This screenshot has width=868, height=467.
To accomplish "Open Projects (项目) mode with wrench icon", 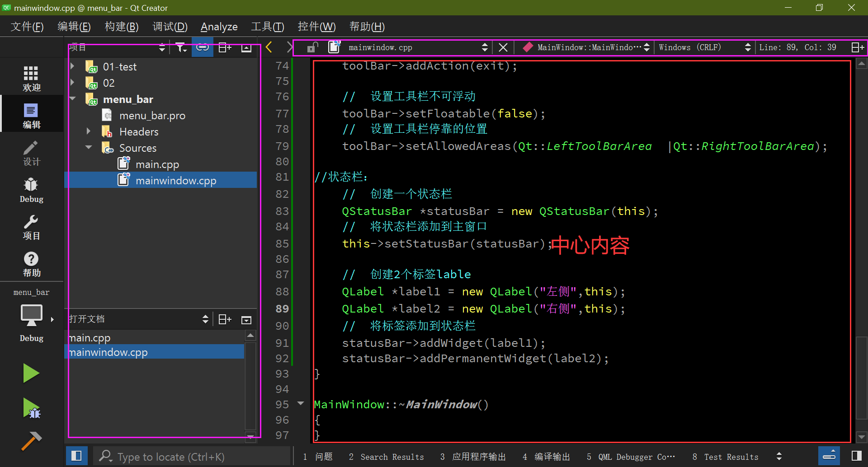I will coord(31,227).
